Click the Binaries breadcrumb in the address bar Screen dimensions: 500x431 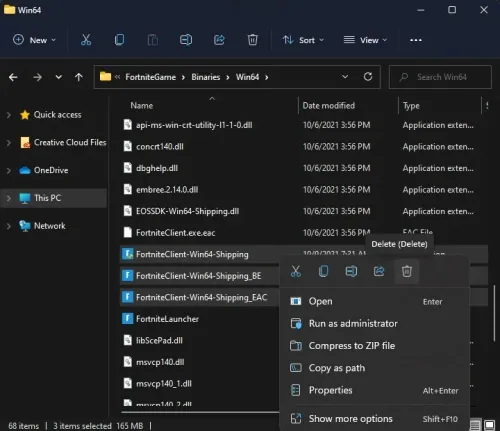(205, 77)
